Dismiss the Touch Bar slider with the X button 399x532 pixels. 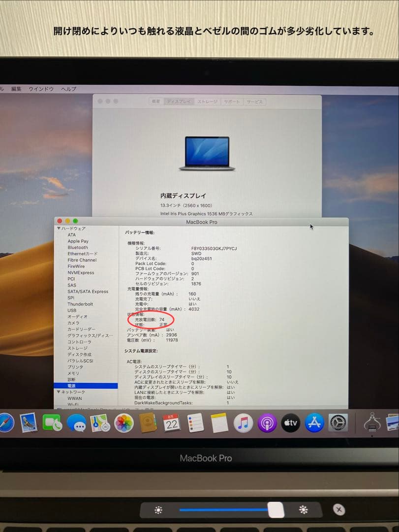point(339,510)
